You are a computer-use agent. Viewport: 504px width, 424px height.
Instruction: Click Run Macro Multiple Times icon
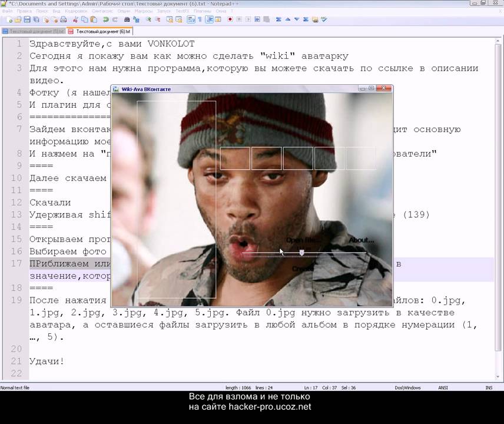257,19
